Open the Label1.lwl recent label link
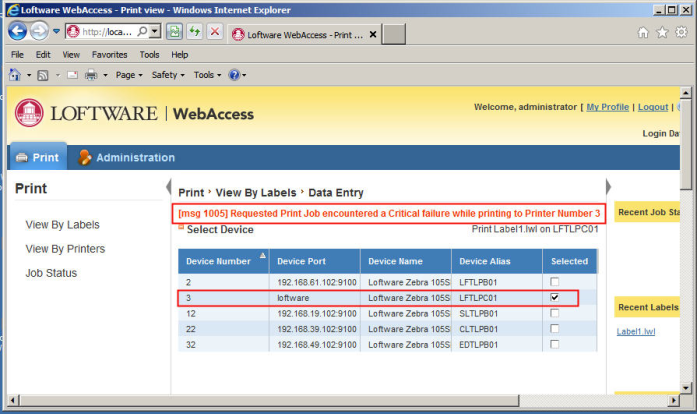697x414 pixels. [x=636, y=331]
